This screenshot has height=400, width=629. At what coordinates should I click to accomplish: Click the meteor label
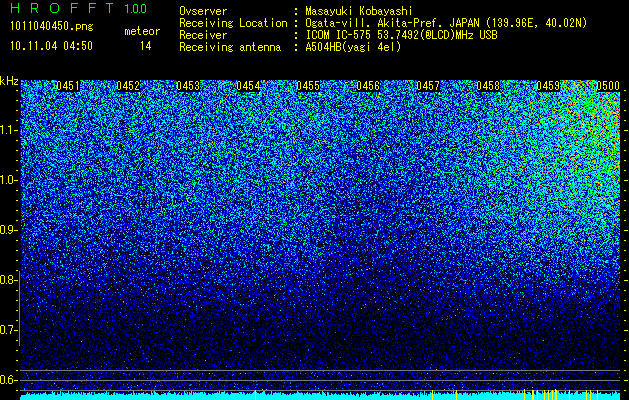tap(142, 31)
